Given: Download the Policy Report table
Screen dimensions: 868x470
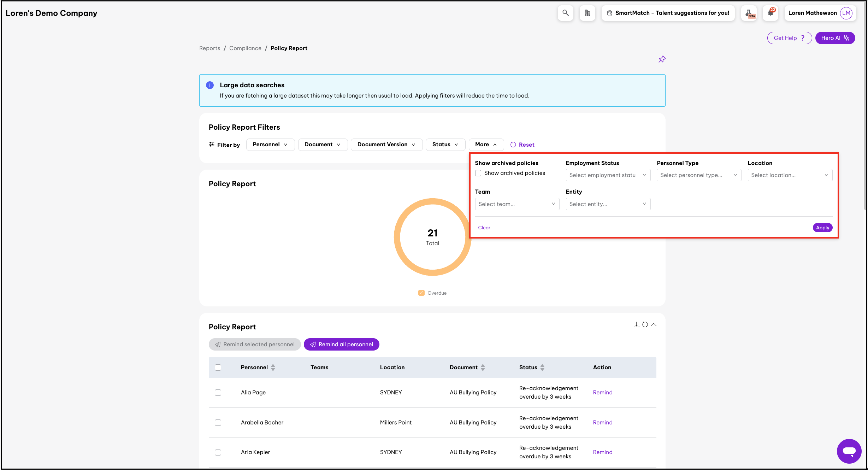Looking at the screenshot, I should click(636, 324).
